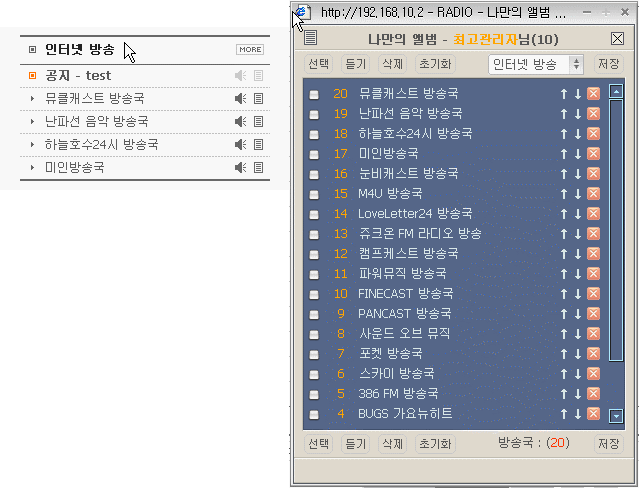Open 난파선 음악 방송국 link in left panel

point(97,121)
